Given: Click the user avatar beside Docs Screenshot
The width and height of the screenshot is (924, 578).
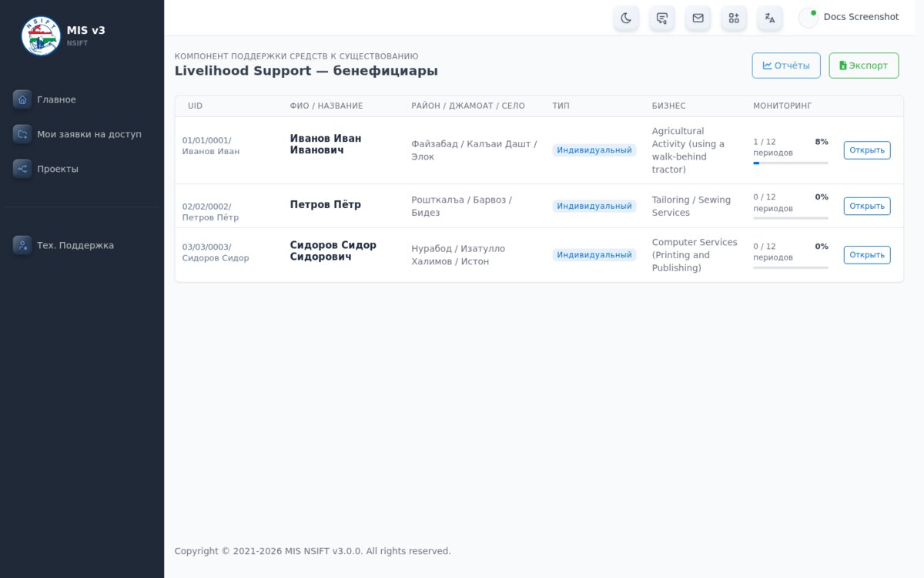Looking at the screenshot, I should click(808, 18).
